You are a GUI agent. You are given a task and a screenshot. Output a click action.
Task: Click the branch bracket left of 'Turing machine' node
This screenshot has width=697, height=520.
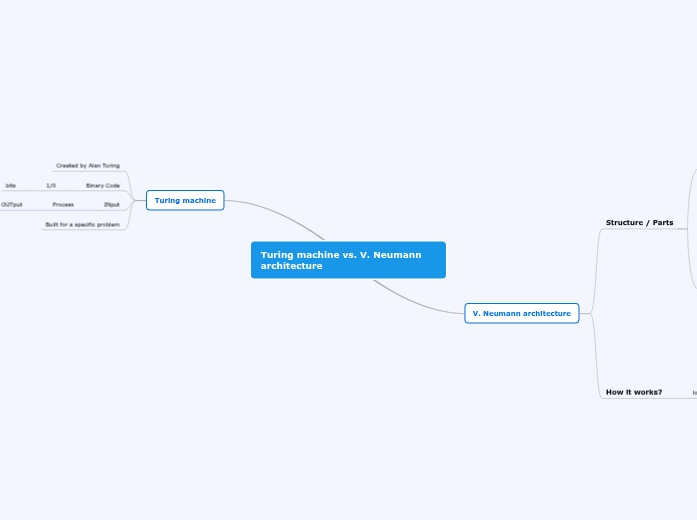pyautogui.click(x=133, y=200)
